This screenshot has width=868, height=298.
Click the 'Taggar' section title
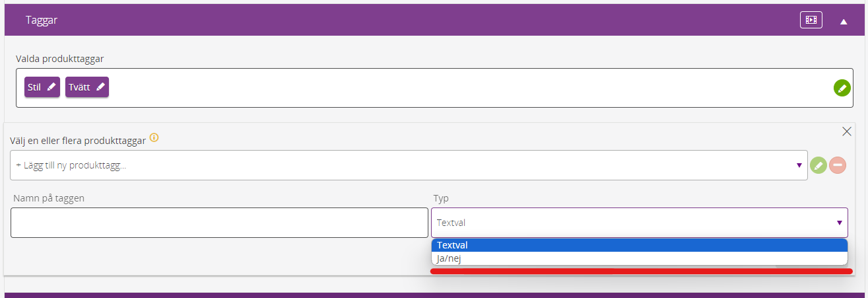[42, 20]
